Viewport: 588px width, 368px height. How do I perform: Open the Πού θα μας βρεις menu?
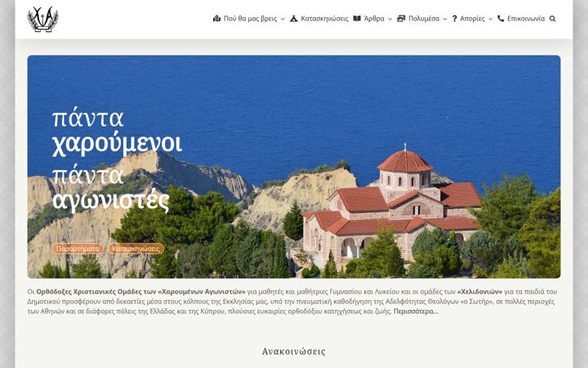click(250, 18)
